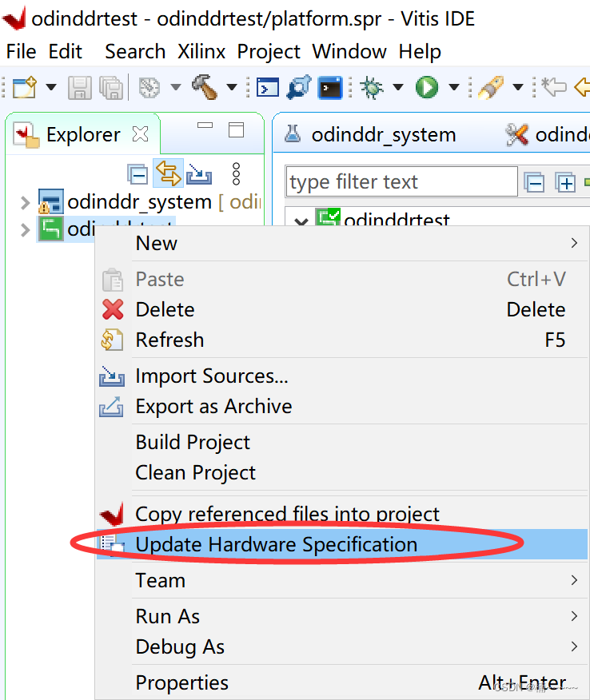
Task: Select Clean Project in context menu
Action: (341, 472)
